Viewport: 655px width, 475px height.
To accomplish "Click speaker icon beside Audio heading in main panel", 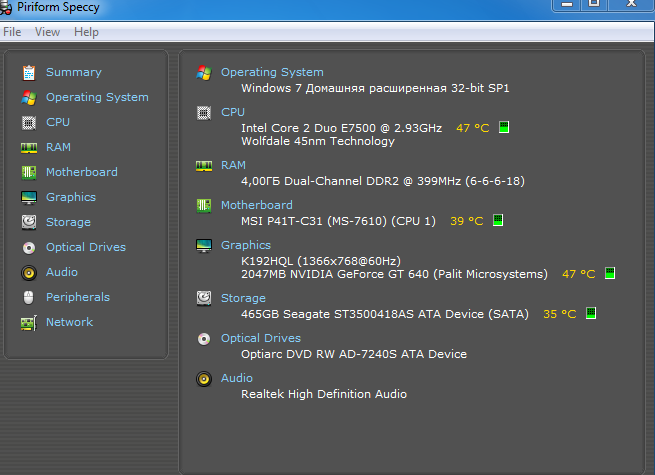I will click(204, 379).
